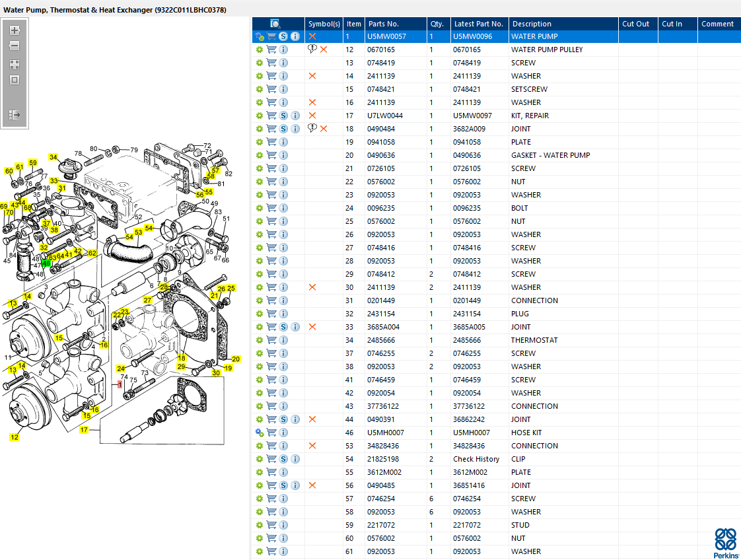Click the STUD description cell

pos(520,525)
